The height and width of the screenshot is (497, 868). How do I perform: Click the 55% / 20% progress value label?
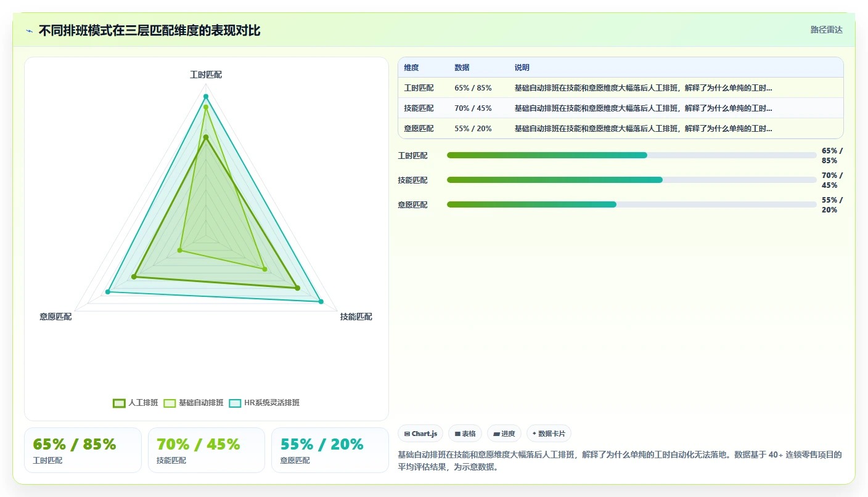click(x=832, y=205)
